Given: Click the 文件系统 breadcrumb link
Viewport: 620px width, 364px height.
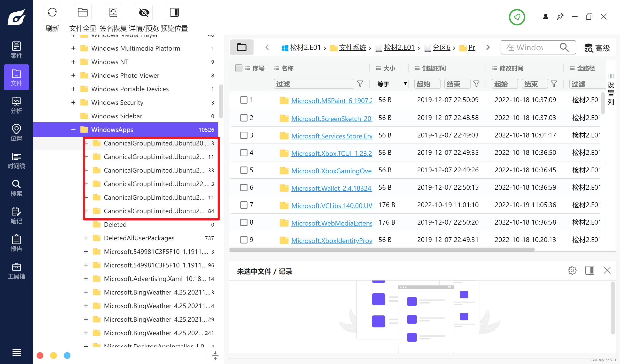Looking at the screenshot, I should 352,47.
